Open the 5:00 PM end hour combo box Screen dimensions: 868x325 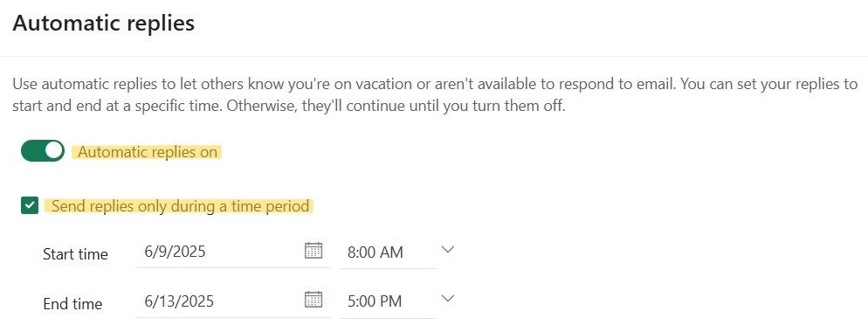click(388, 301)
